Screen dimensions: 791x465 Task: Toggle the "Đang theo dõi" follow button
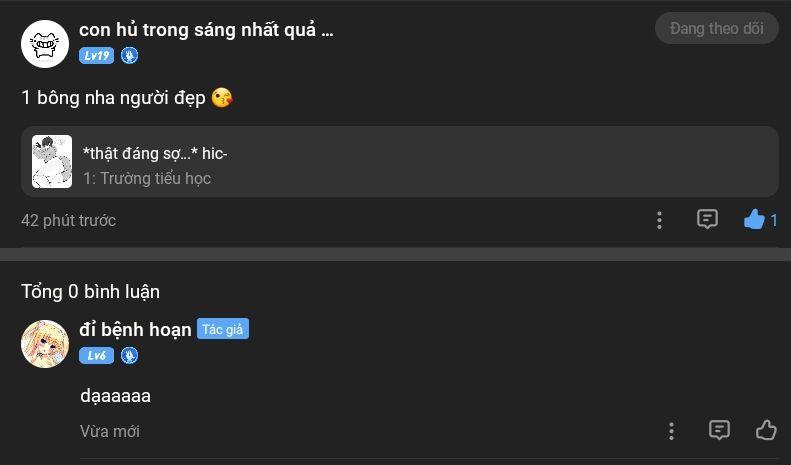716,28
